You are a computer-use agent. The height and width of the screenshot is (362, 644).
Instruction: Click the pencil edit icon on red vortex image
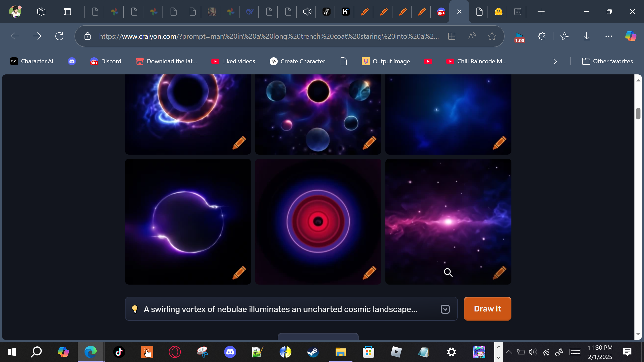pos(369,273)
